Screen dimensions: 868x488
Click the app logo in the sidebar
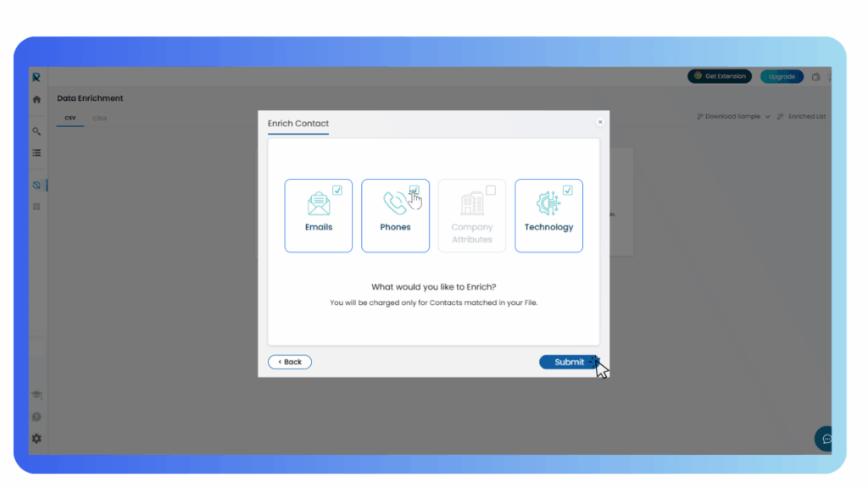(x=36, y=77)
